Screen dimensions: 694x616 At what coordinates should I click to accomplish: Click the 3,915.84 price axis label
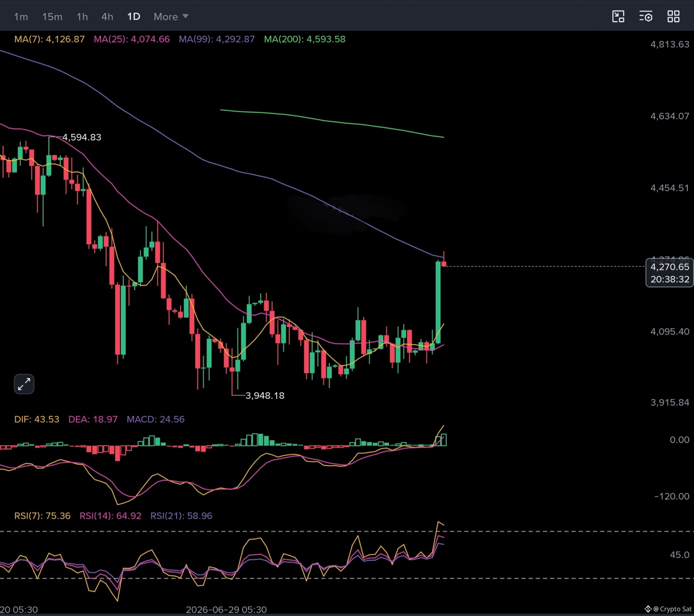[x=670, y=402]
